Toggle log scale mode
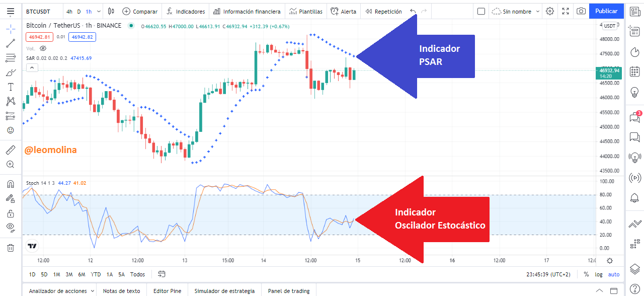644x296 pixels. (598, 274)
